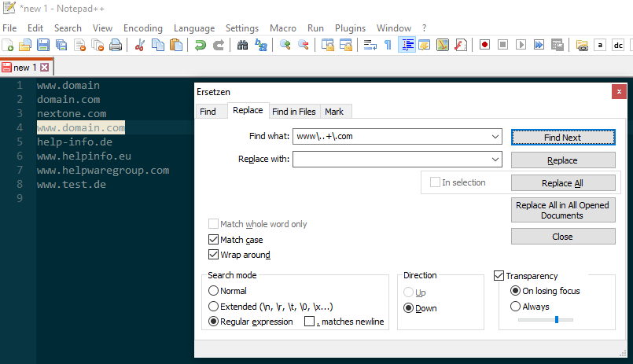
Task: Open the Encoding menu
Action: click(x=143, y=28)
